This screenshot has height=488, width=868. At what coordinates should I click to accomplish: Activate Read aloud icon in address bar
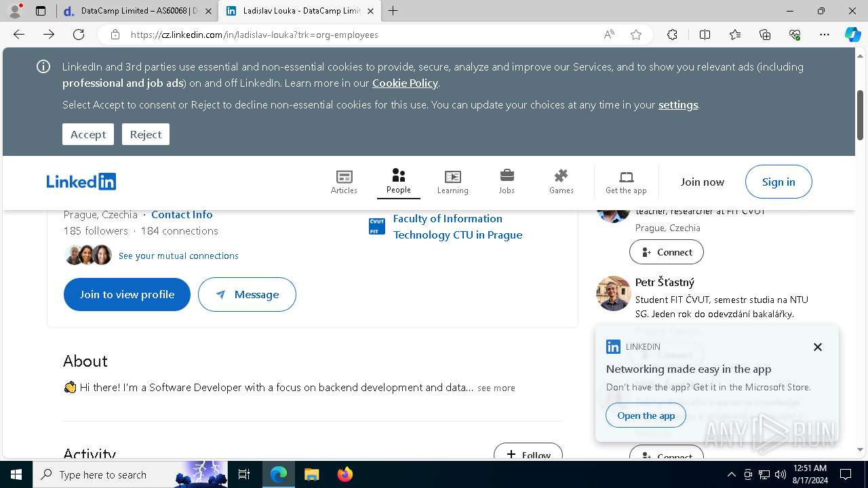(609, 35)
